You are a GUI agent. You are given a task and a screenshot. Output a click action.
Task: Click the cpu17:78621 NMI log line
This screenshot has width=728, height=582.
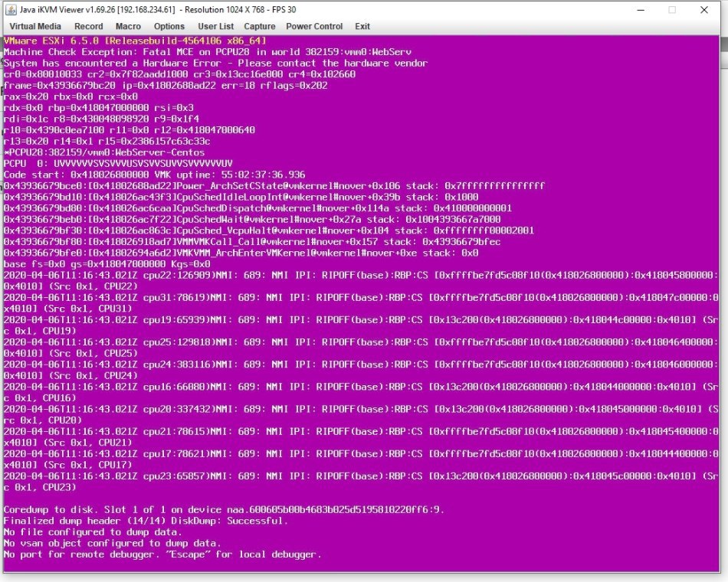361,459
